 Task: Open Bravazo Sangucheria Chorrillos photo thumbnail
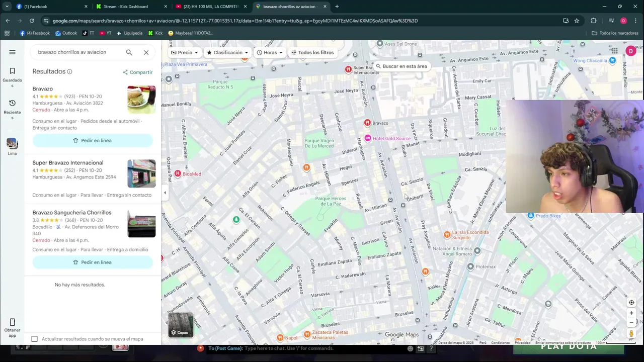(141, 223)
